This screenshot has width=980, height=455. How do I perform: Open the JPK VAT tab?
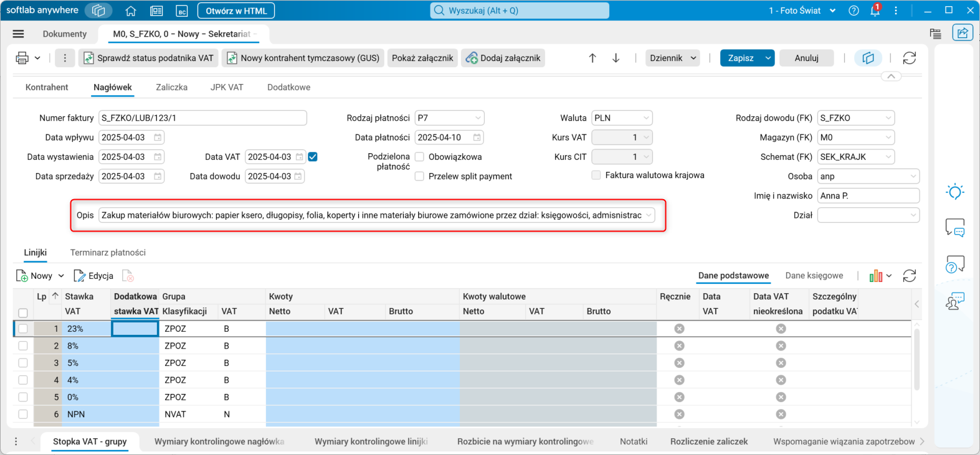click(x=227, y=87)
